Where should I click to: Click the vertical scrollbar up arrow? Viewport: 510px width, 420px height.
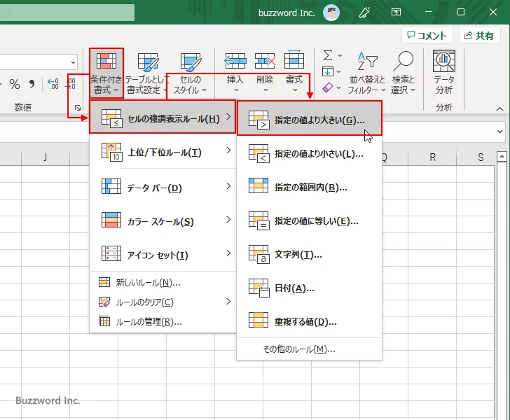[x=502, y=157]
